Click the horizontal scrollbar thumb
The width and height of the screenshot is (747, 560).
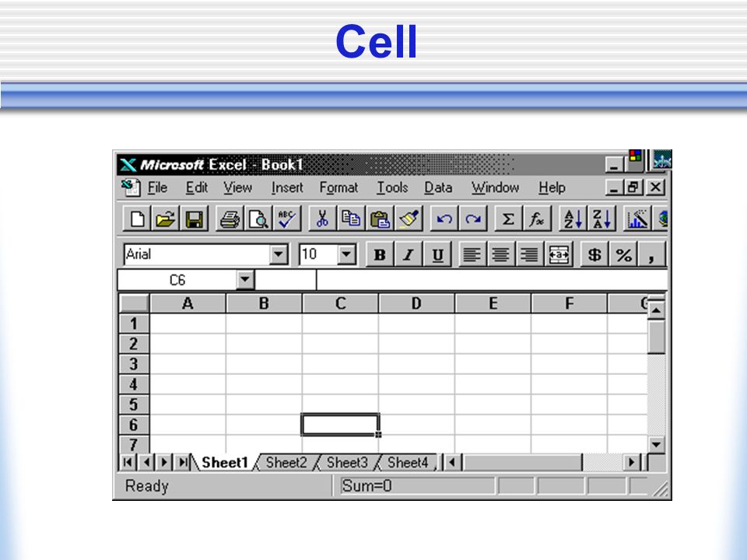523,462
